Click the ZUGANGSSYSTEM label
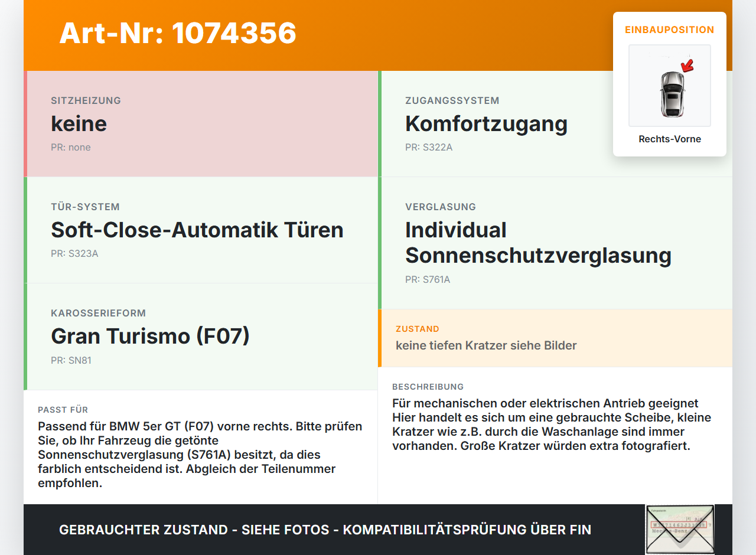Image resolution: width=756 pixels, height=555 pixels. (452, 100)
